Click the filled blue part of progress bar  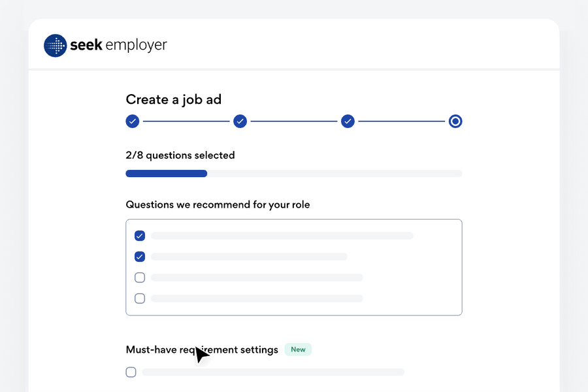click(166, 174)
